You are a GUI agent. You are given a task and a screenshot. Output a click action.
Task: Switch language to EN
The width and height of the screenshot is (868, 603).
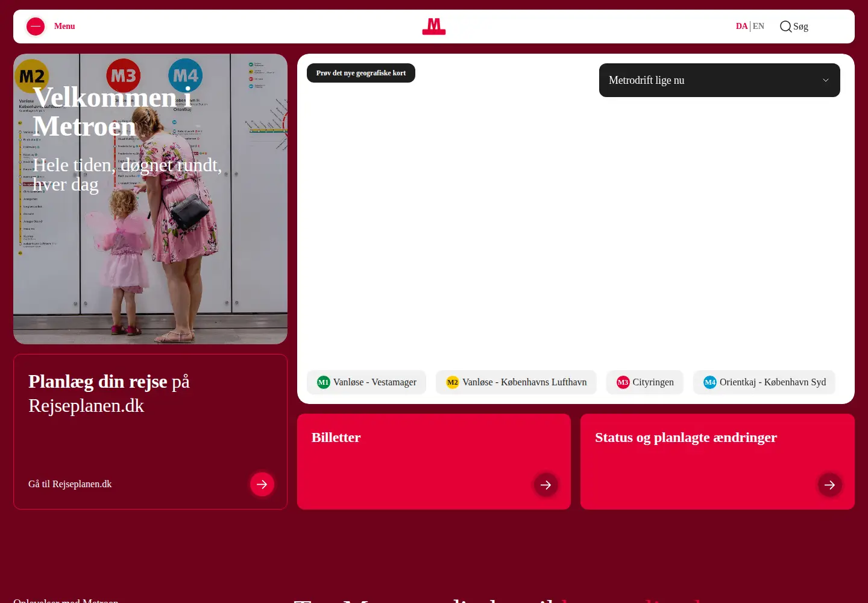click(x=758, y=27)
